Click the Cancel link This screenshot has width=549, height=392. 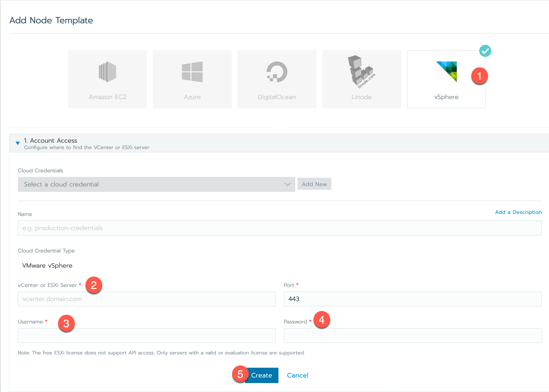click(x=298, y=375)
